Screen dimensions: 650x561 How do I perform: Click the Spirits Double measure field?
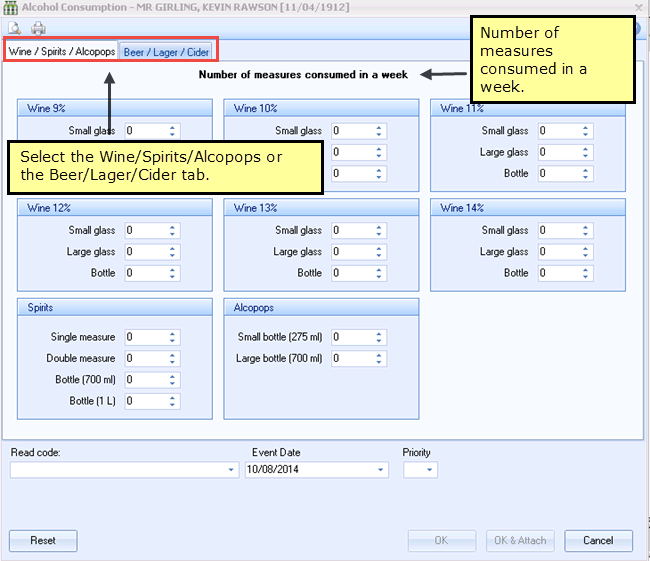pos(144,359)
